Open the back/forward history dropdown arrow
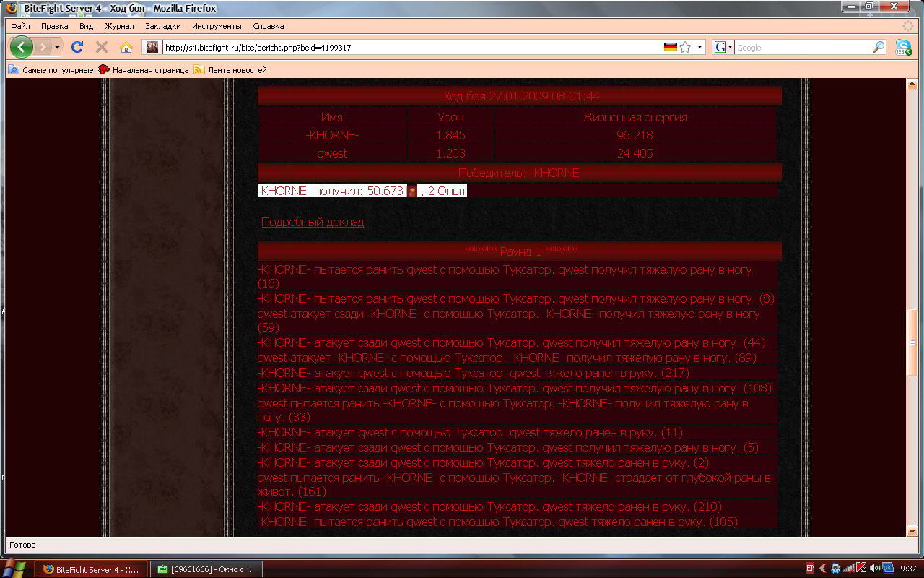The width and height of the screenshot is (924, 578). (x=58, y=48)
